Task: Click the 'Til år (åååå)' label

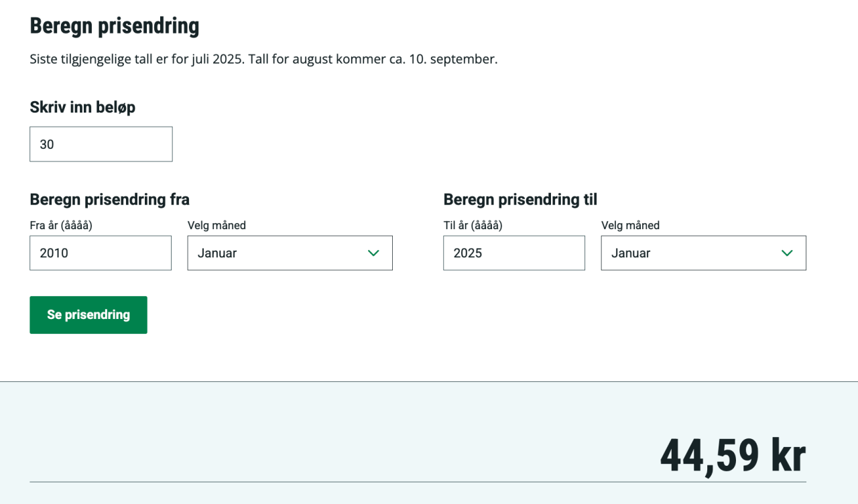Action: (473, 225)
